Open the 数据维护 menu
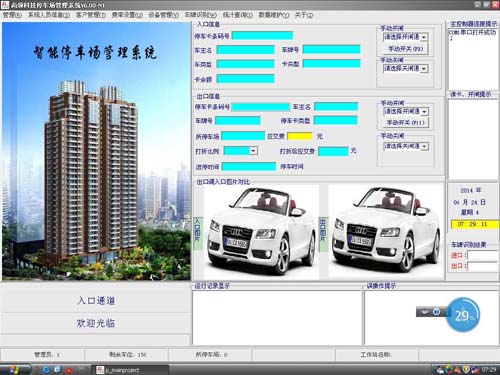500x375 pixels. click(274, 15)
